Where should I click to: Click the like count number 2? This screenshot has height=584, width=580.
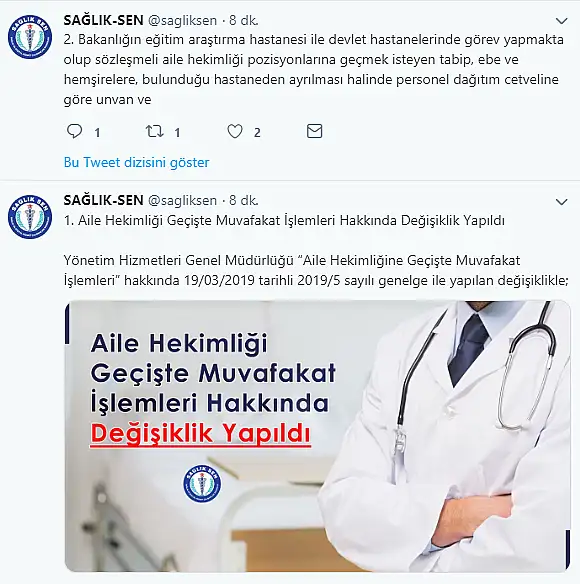(x=257, y=133)
